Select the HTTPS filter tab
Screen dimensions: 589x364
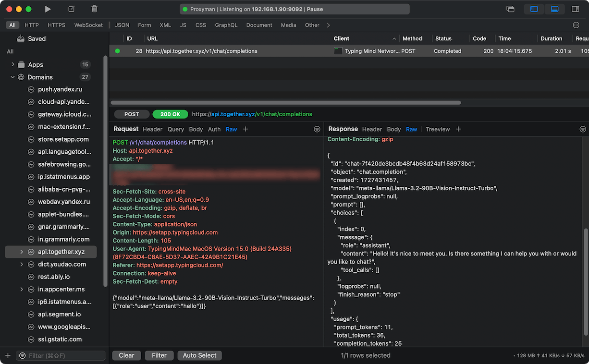pyautogui.click(x=57, y=25)
